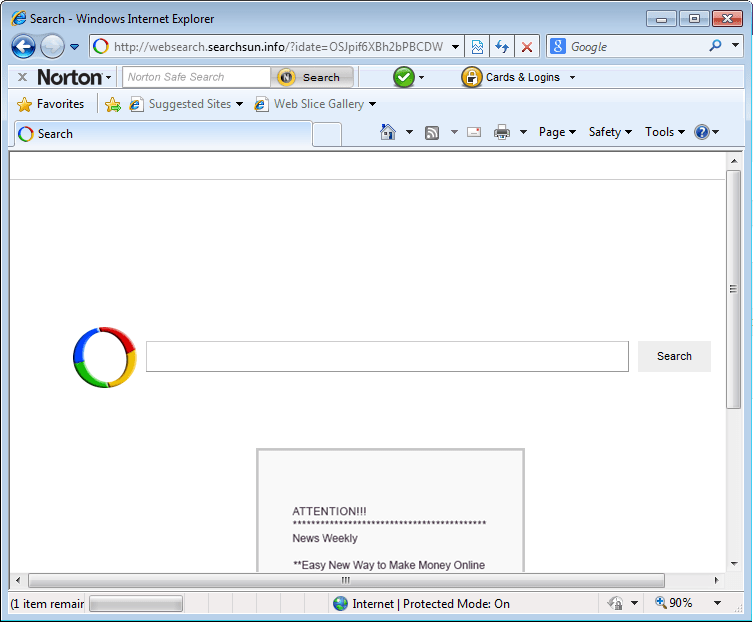Image resolution: width=753 pixels, height=622 pixels.
Task: Close the Norton toolbar with X
Action: point(22,77)
